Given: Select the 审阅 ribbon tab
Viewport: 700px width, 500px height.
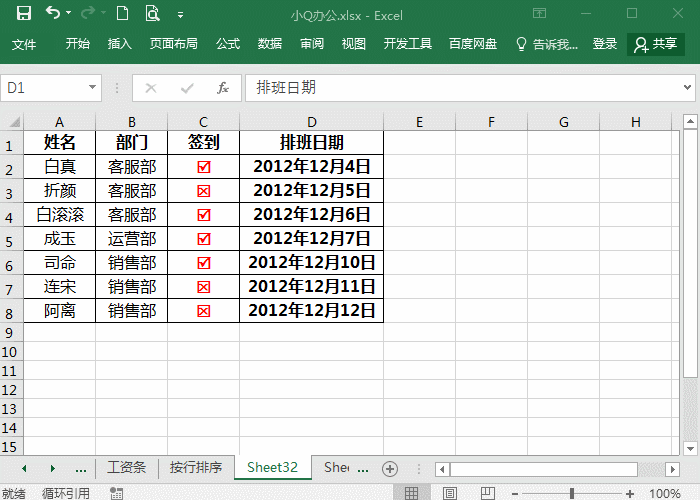Looking at the screenshot, I should click(312, 44).
